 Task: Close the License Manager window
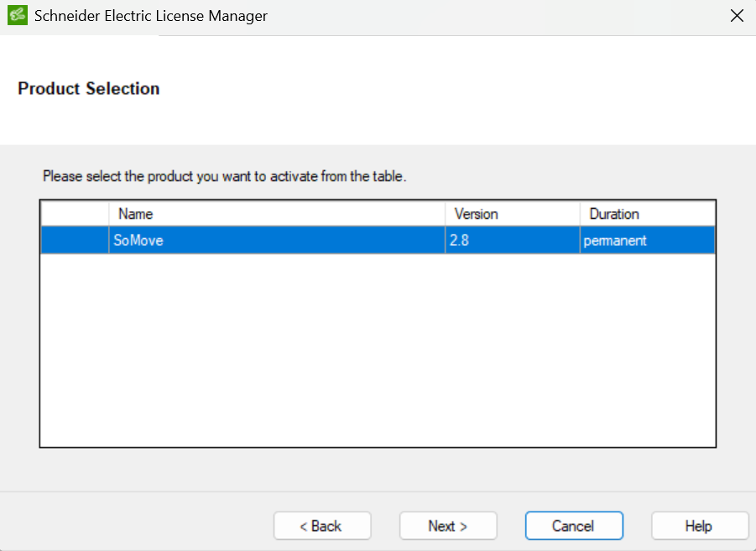[737, 16]
